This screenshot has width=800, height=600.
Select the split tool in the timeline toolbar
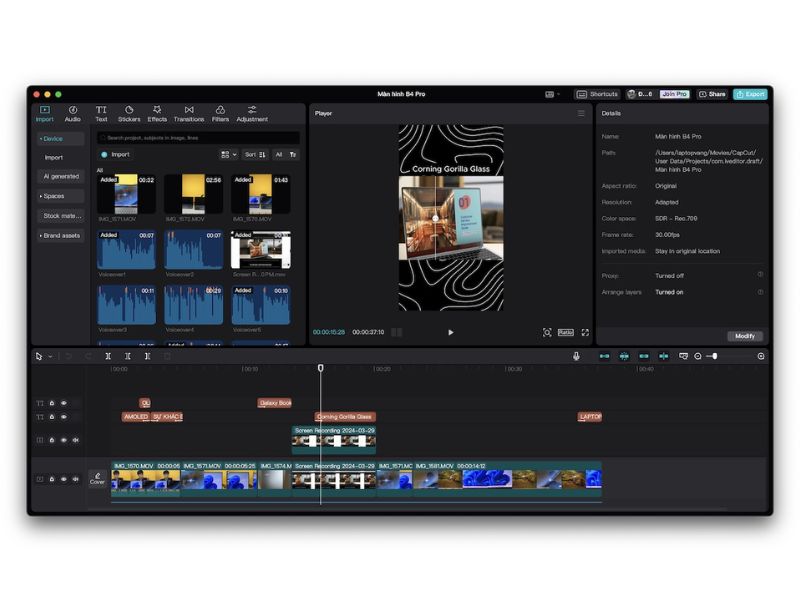pos(108,356)
